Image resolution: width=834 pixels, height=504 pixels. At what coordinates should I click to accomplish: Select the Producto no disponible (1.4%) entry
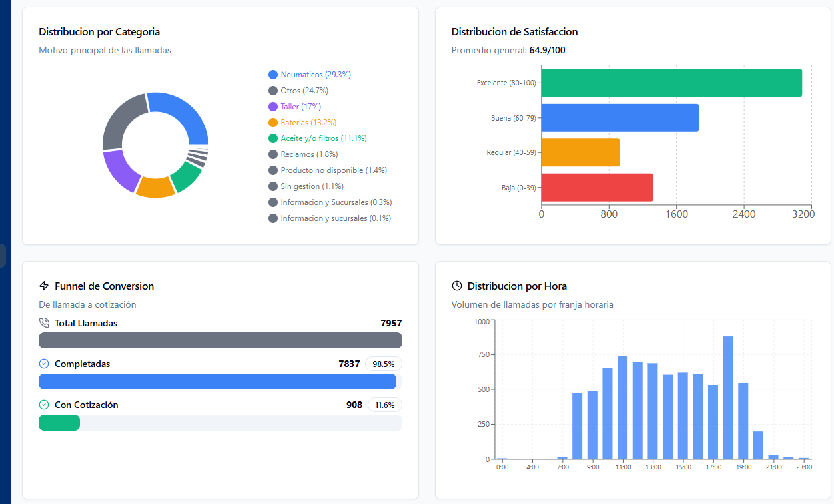[328, 170]
